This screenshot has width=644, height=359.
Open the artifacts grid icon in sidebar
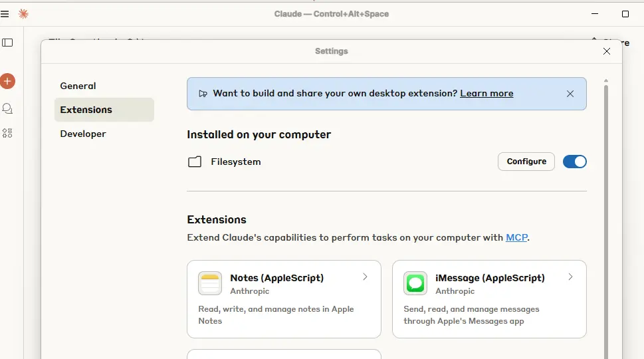[x=7, y=133]
